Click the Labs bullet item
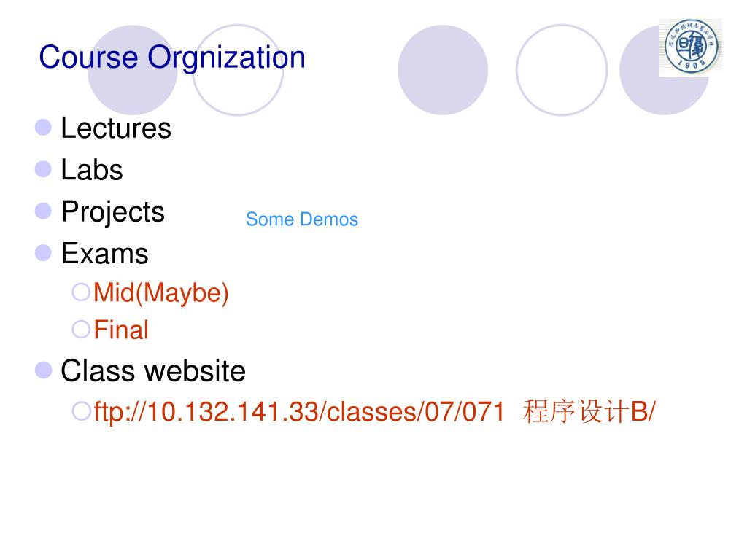Screen dimensions: 747x560 pyautogui.click(x=92, y=170)
